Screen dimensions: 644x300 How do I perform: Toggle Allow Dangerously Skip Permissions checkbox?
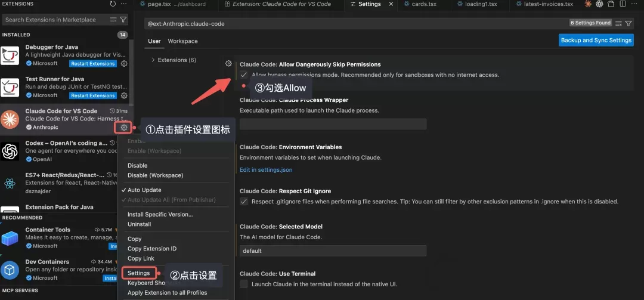244,75
